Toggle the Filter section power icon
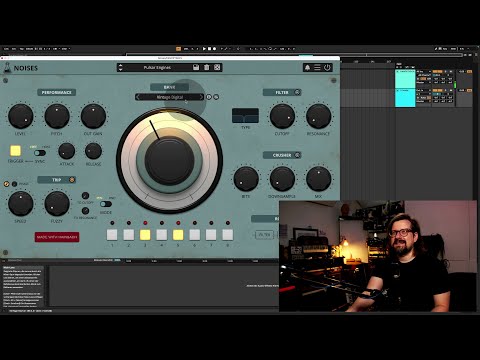Screen dimensions: 480x360 [x=297, y=92]
